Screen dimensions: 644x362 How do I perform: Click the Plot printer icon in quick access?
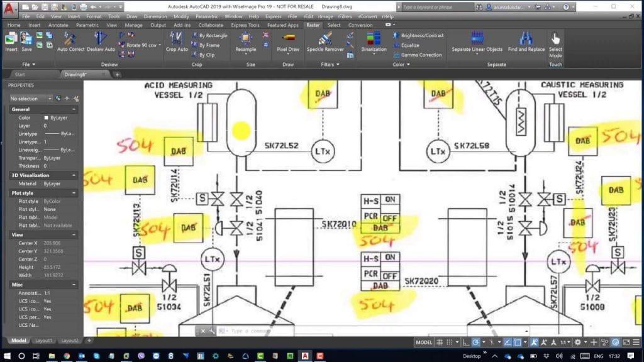click(84, 7)
